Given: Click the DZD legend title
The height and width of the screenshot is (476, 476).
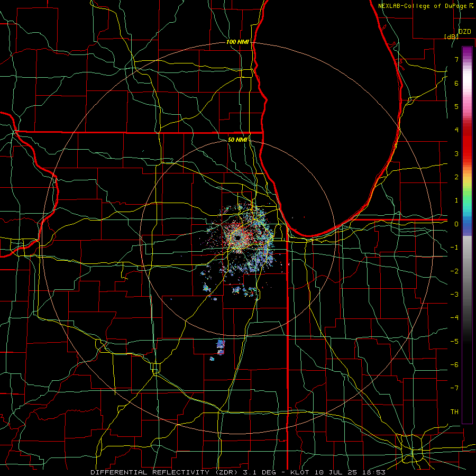Looking at the screenshot, I should tap(464, 32).
